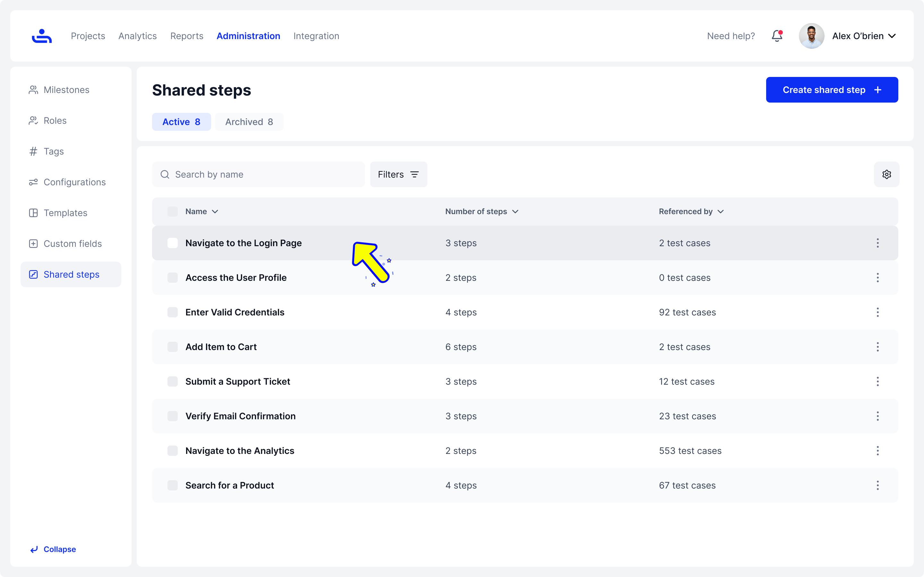Open the Alex O'brien user menu chevron
This screenshot has height=577, width=924.
pos(892,36)
